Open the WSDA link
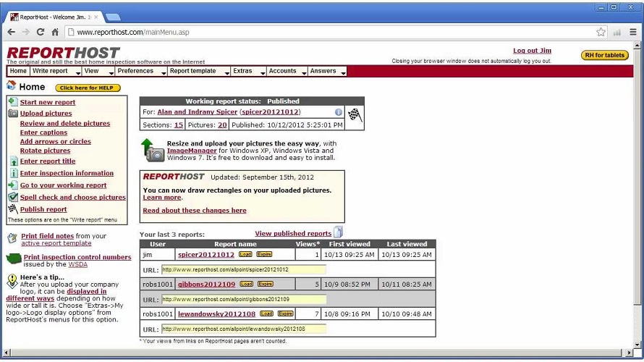This screenshot has width=644, height=362. coord(77,264)
